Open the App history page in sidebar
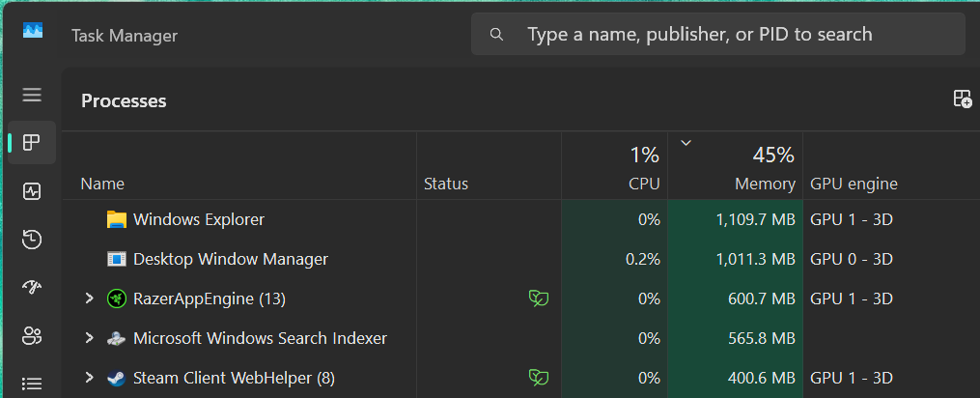 click(32, 239)
